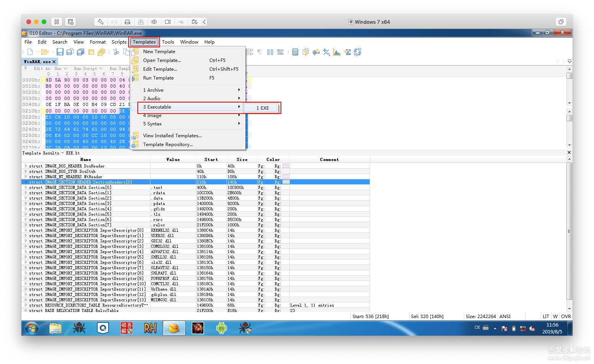The width and height of the screenshot is (594, 364).
Task: Open the green Android icon in taskbar
Action: pyautogui.click(x=222, y=328)
